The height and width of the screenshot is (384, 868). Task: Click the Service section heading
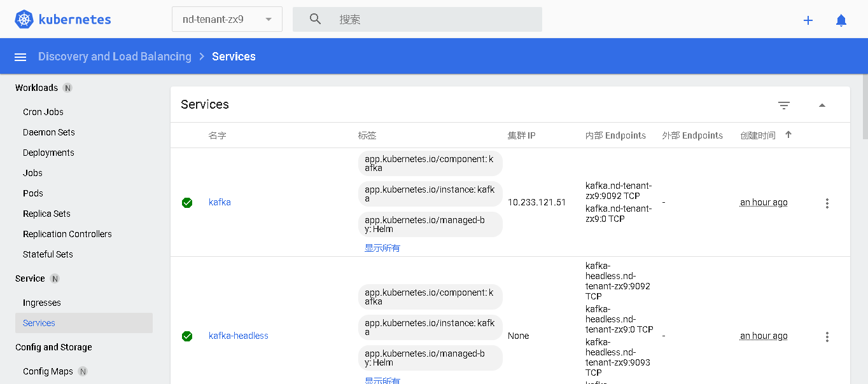30,278
